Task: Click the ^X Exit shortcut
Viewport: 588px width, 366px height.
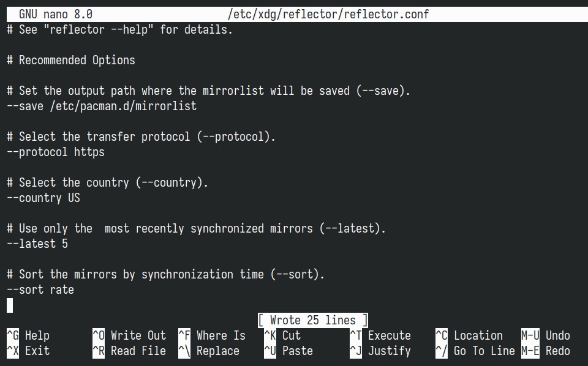Action: click(x=28, y=351)
